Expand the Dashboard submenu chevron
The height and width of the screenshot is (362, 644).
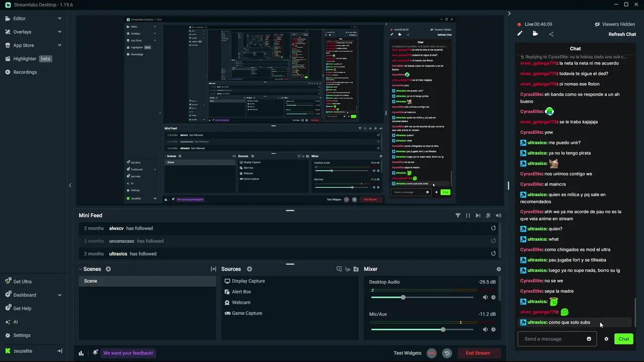(59, 295)
